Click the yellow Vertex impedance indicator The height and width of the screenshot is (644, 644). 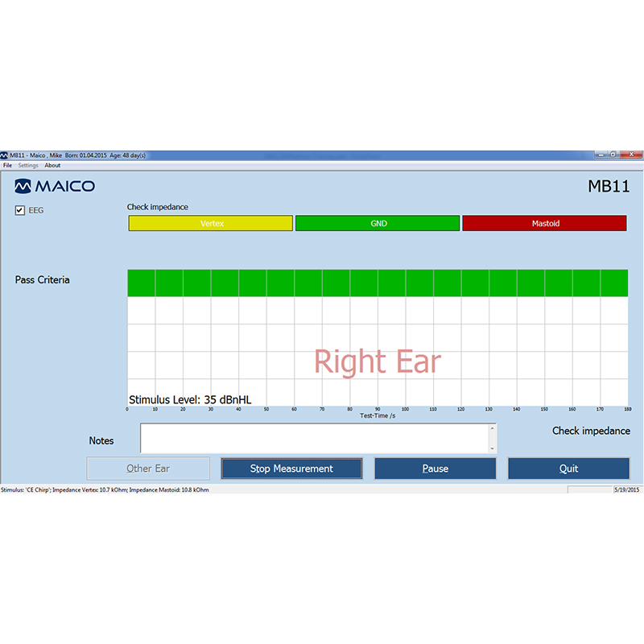pos(211,223)
